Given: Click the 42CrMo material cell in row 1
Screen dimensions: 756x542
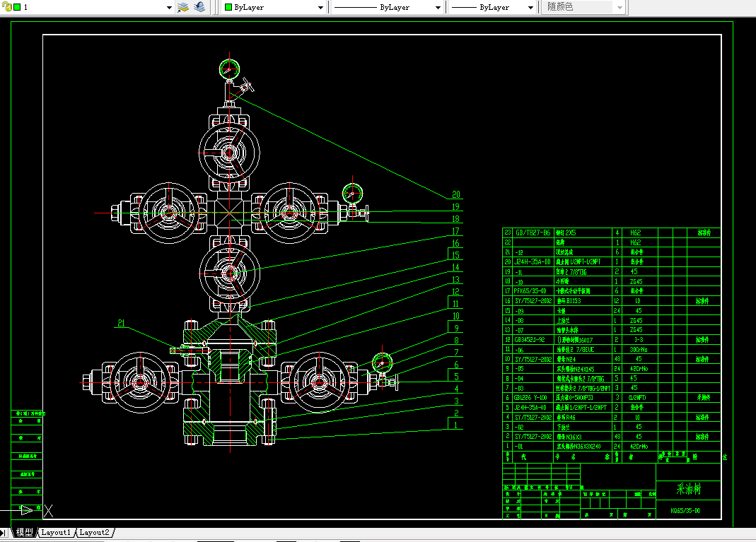Looking at the screenshot, I should [x=639, y=446].
